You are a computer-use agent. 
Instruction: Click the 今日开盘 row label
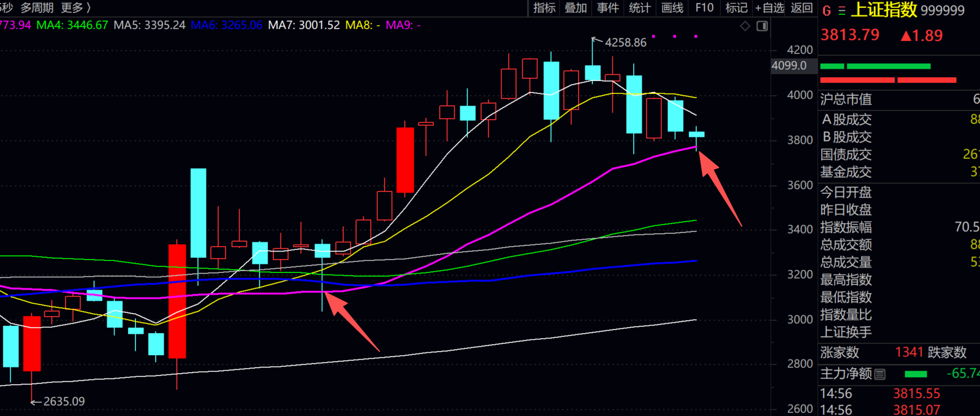click(846, 193)
